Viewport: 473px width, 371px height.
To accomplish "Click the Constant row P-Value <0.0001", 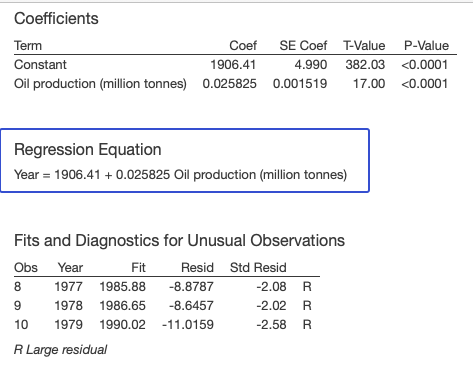I will [x=425, y=65].
